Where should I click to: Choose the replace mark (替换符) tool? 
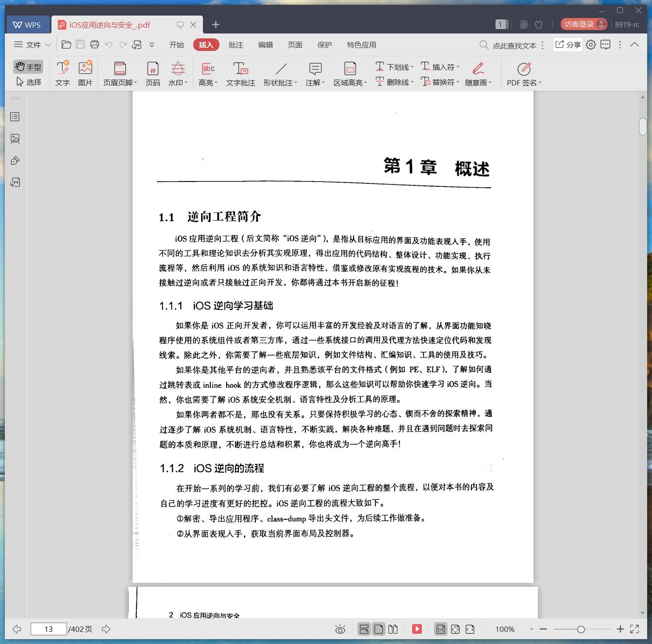pyautogui.click(x=440, y=82)
